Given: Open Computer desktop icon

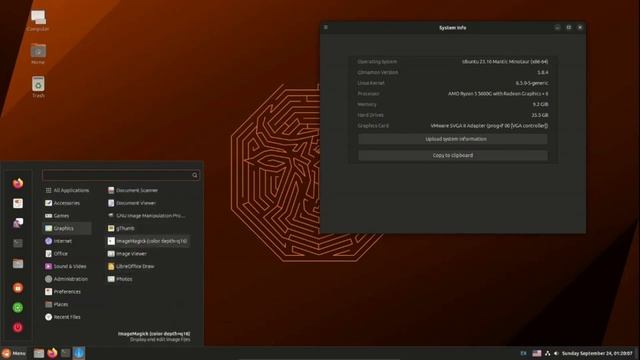Looking at the screenshot, I should [x=38, y=21].
